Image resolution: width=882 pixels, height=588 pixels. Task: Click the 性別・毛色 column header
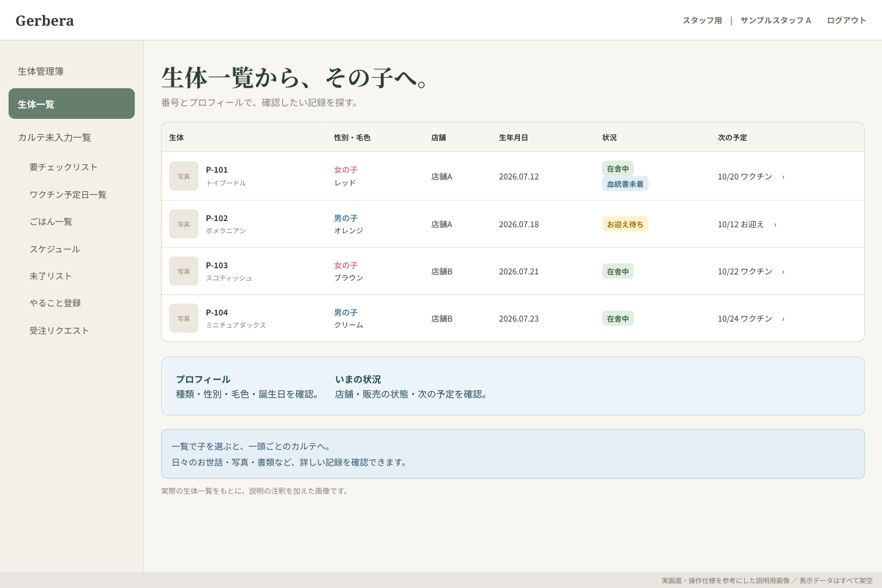[x=352, y=138]
